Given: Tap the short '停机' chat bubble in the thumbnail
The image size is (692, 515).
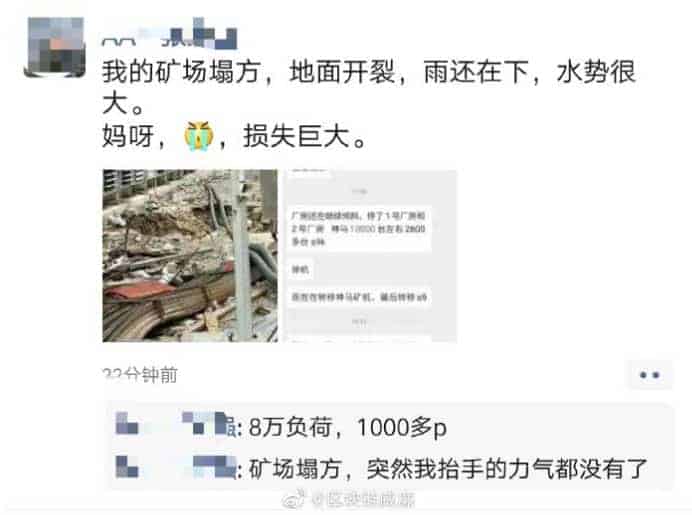Looking at the screenshot, I should [x=301, y=269].
